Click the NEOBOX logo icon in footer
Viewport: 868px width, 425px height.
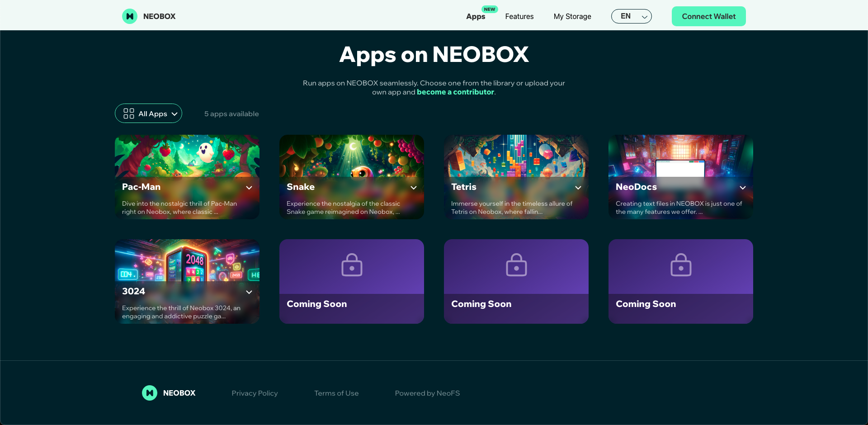(150, 393)
